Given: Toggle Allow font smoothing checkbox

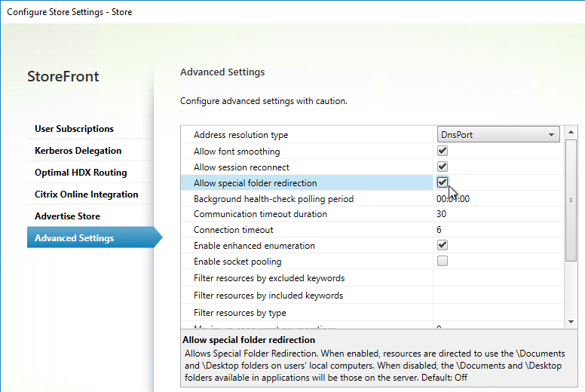Looking at the screenshot, I should coord(443,151).
